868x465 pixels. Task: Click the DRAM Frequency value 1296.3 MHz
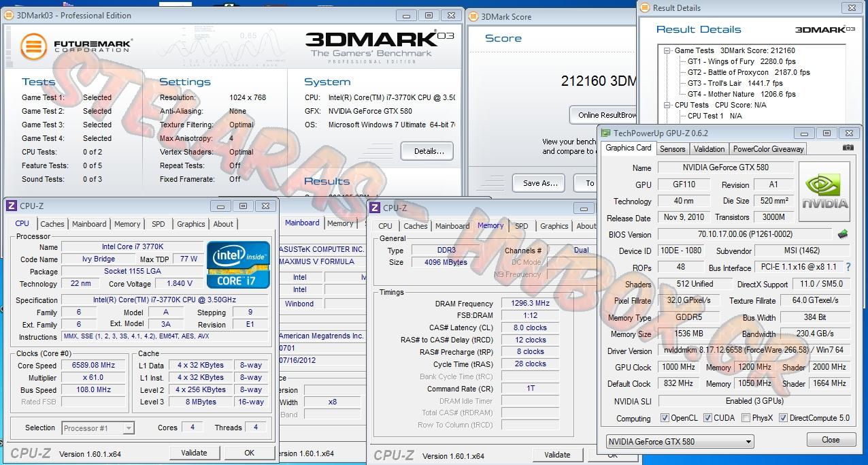pyautogui.click(x=530, y=304)
